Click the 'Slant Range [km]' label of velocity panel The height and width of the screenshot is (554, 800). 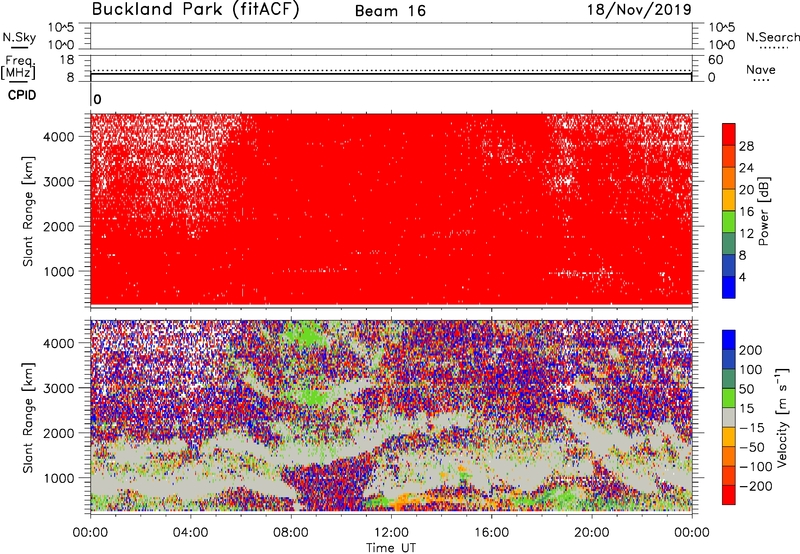pos(28,417)
